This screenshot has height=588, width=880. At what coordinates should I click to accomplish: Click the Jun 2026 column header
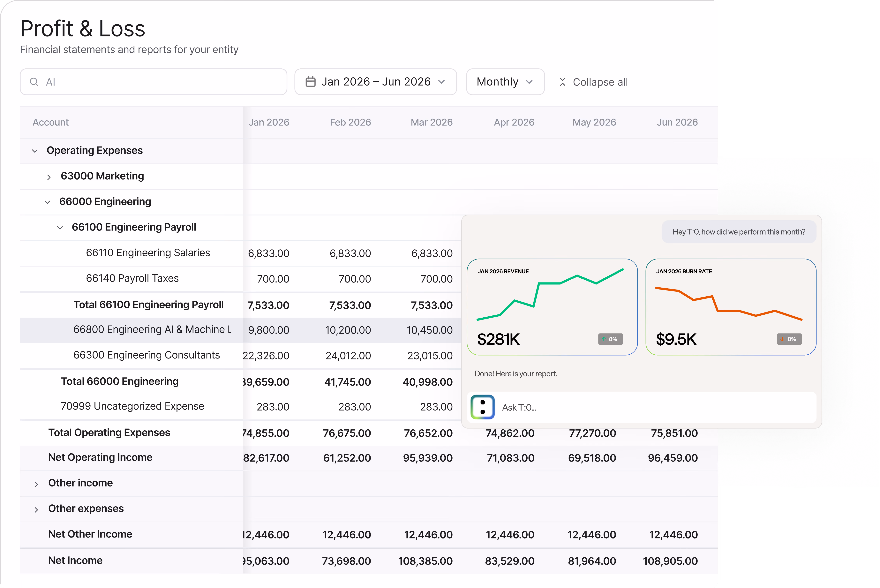[x=677, y=122]
